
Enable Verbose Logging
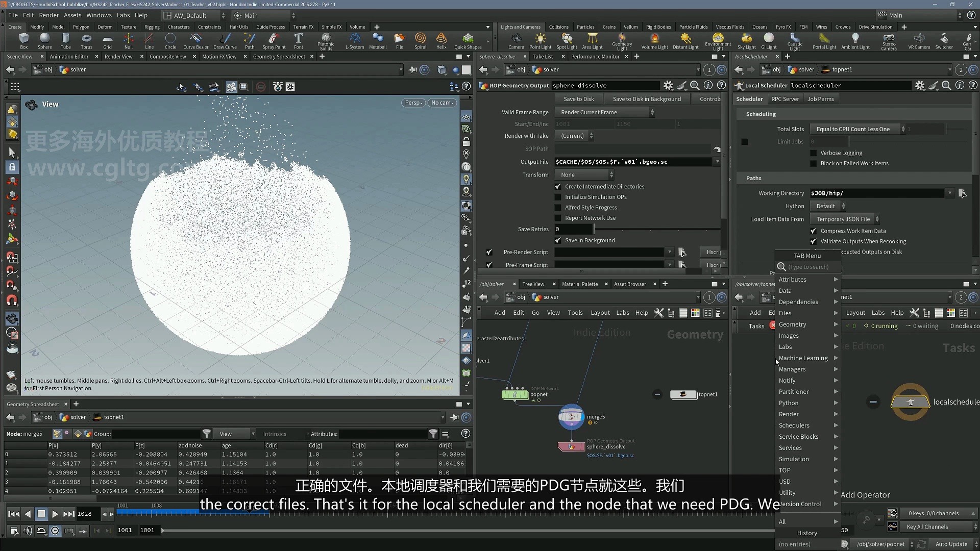pyautogui.click(x=814, y=153)
